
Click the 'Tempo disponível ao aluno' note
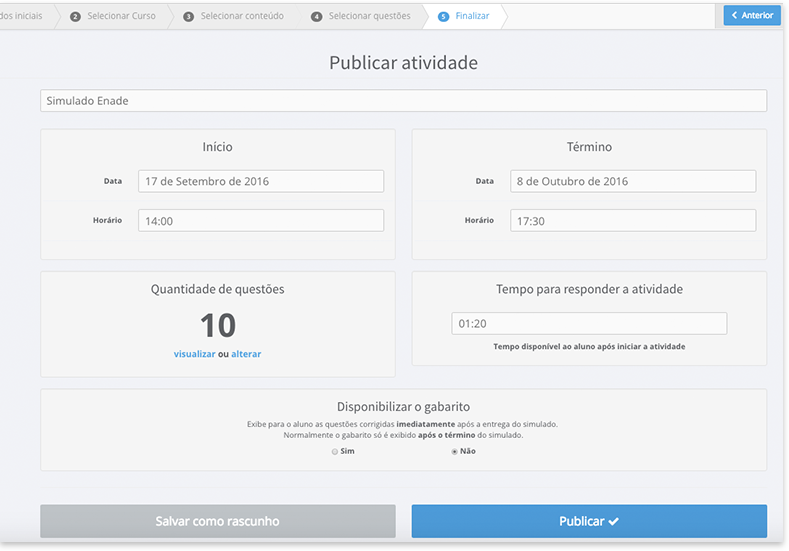589,347
